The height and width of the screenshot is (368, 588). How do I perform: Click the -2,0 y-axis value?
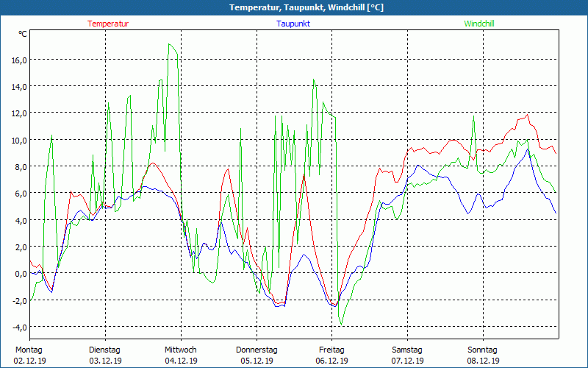click(x=20, y=301)
